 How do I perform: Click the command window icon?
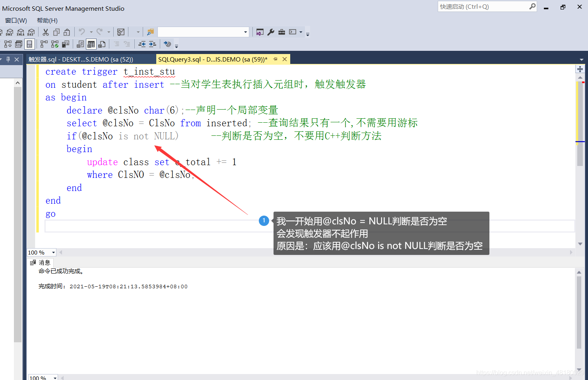click(x=293, y=32)
